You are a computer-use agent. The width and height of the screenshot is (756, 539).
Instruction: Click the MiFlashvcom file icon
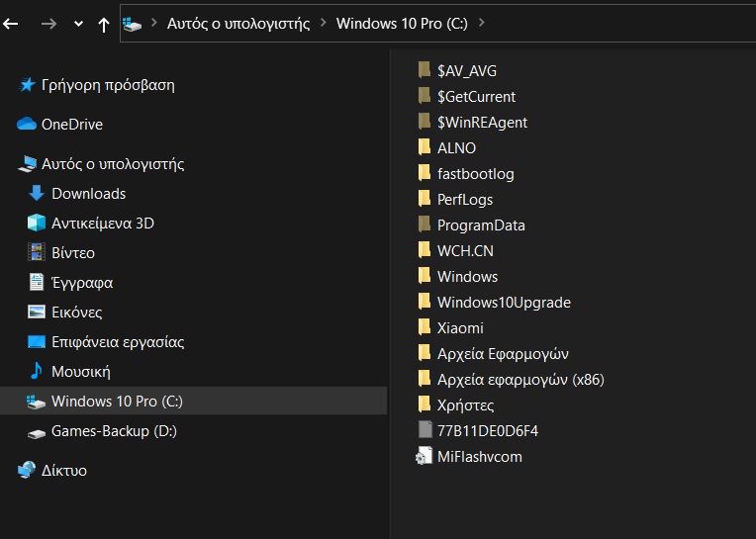[x=425, y=457]
